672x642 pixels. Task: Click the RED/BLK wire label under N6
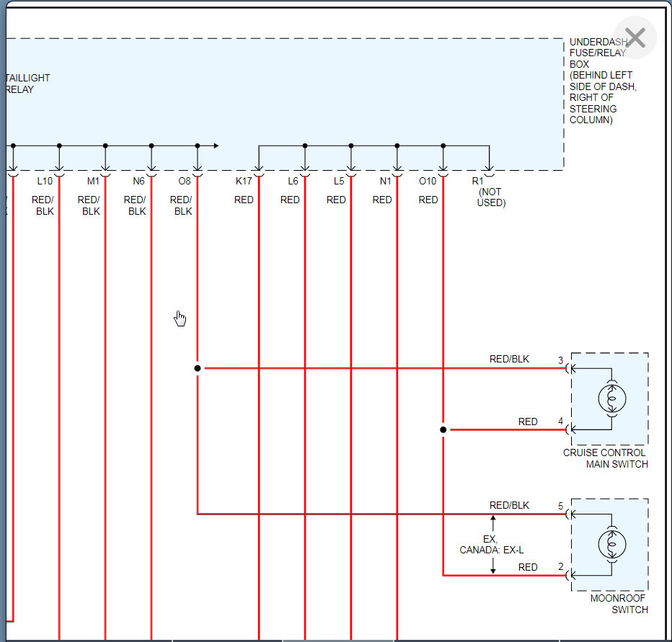135,205
